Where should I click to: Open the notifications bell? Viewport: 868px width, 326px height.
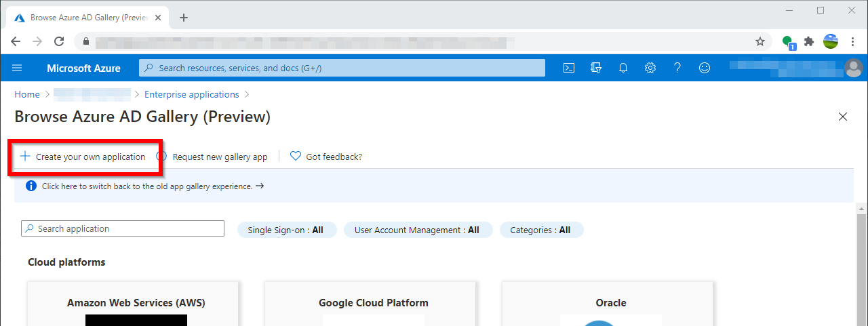point(623,68)
